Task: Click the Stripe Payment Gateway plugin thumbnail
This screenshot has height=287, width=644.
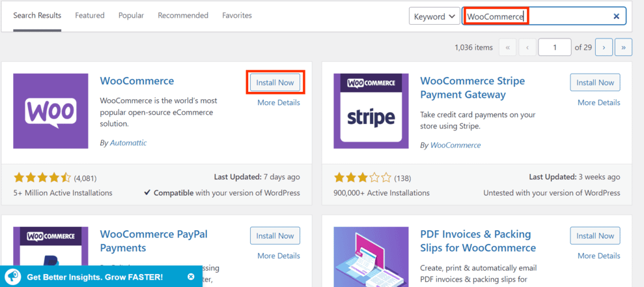Action: [x=371, y=111]
